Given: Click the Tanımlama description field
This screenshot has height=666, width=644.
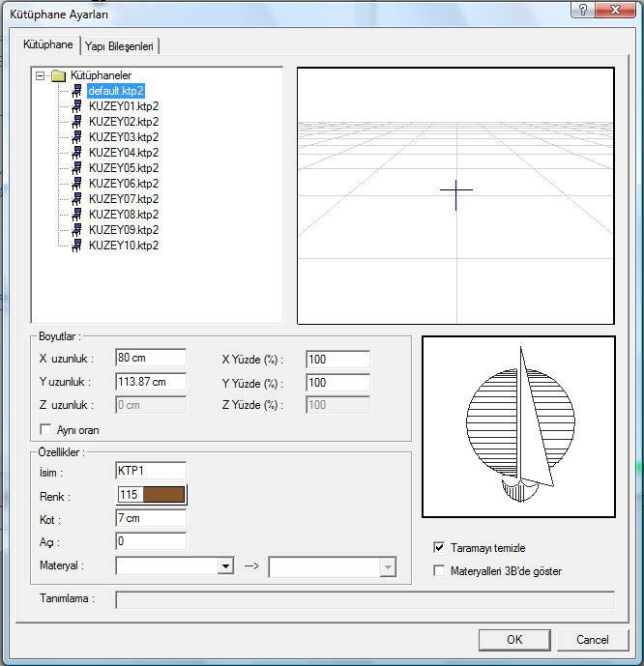Looking at the screenshot, I should tap(365, 599).
